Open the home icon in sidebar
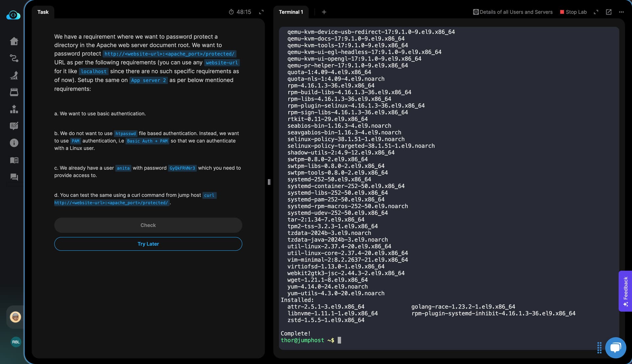 14,41
